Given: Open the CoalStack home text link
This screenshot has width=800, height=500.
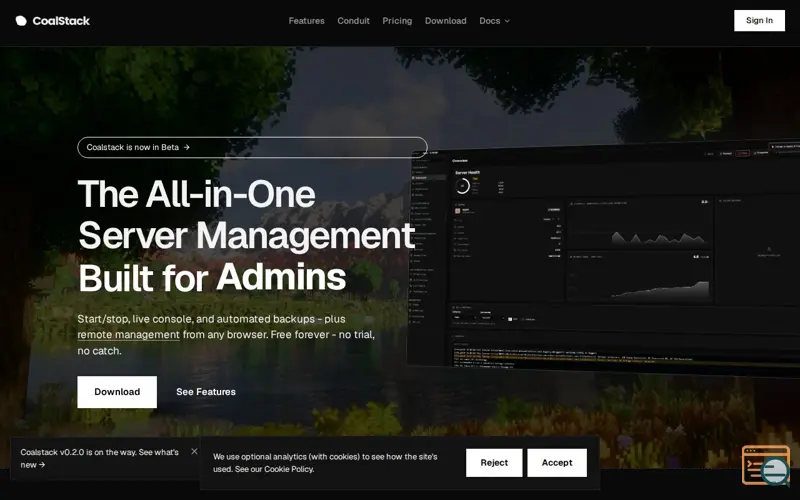Looking at the screenshot, I should (61, 21).
